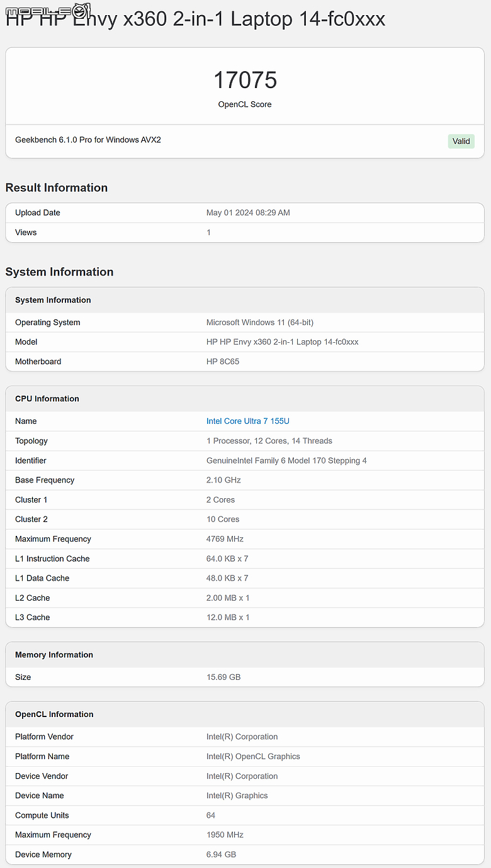Click the System Information table header

coord(53,300)
